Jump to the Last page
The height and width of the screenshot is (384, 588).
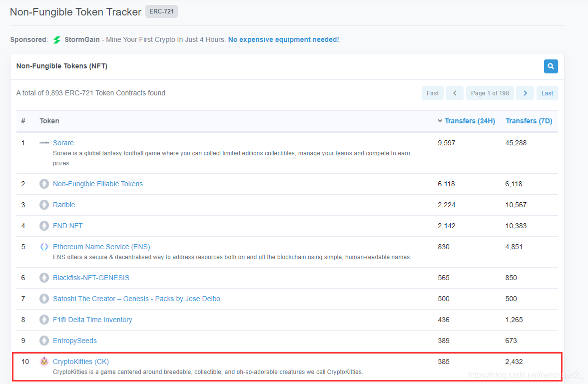547,93
